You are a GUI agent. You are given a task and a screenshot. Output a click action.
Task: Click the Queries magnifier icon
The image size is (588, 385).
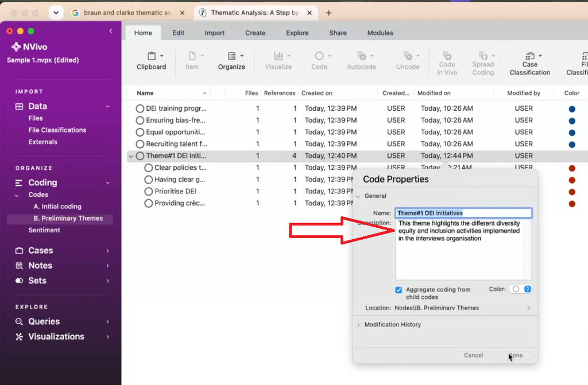(19, 322)
